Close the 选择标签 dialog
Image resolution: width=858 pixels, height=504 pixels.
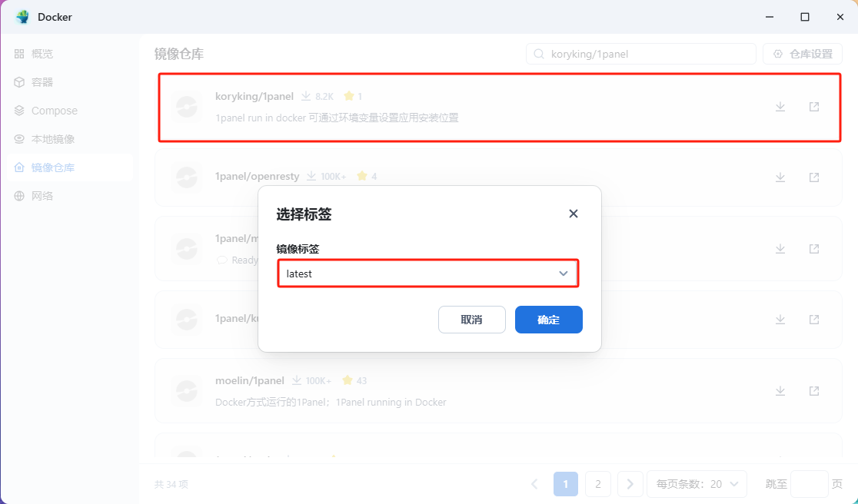point(574,214)
